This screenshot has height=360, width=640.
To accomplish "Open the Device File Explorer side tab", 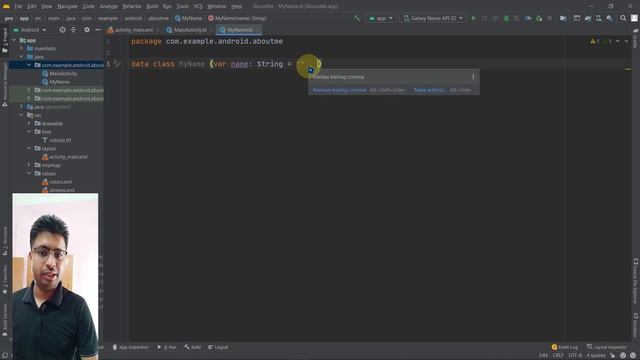I will (x=636, y=281).
